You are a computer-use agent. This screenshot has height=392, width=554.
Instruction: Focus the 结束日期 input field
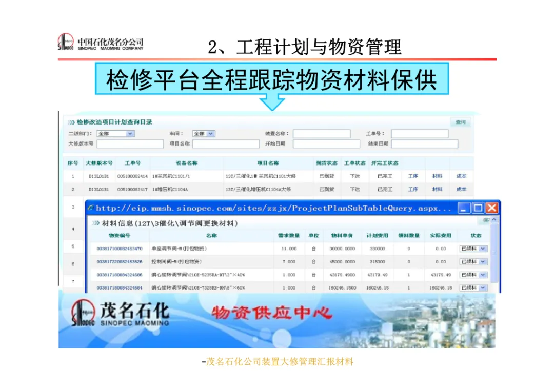tap(424, 143)
